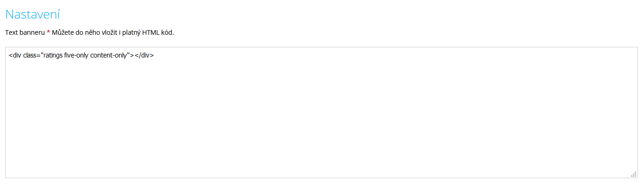
Task: Place cursor on "five-only" in code
Action: point(76,55)
